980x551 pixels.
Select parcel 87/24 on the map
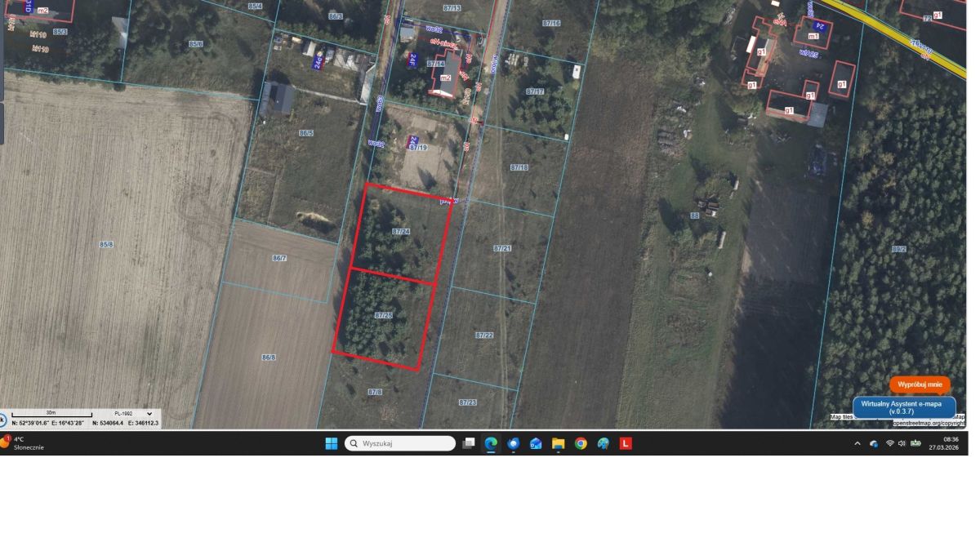pyautogui.click(x=400, y=233)
